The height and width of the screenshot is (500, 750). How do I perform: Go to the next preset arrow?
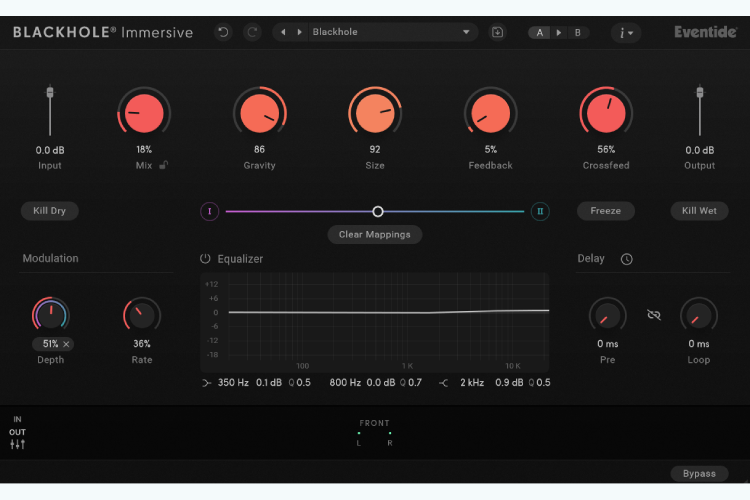(299, 32)
